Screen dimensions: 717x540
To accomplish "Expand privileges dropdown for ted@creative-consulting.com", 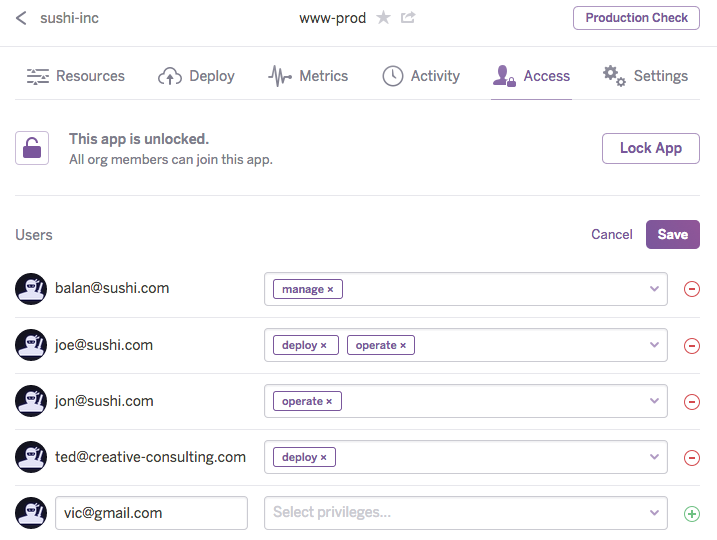I will [654, 457].
